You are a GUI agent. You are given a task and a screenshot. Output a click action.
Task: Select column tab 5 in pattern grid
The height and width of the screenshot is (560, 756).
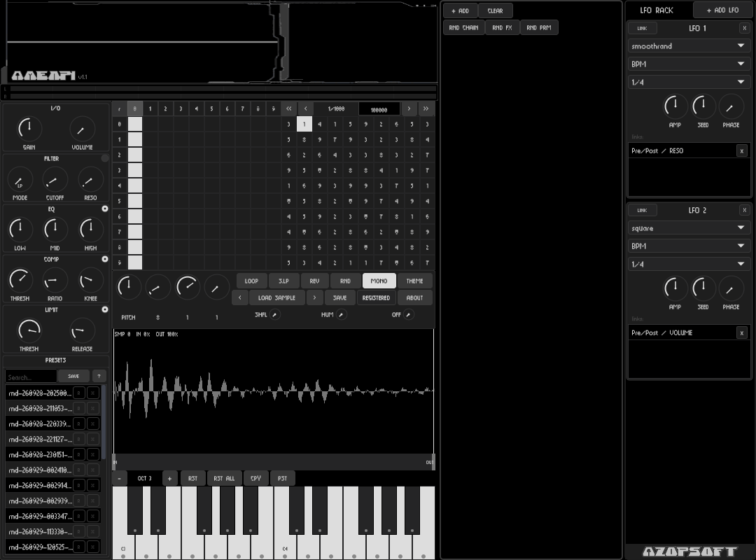[211, 109]
